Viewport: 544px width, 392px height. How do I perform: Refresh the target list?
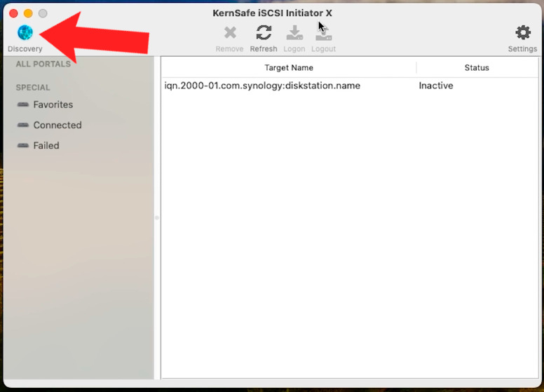[x=264, y=33]
